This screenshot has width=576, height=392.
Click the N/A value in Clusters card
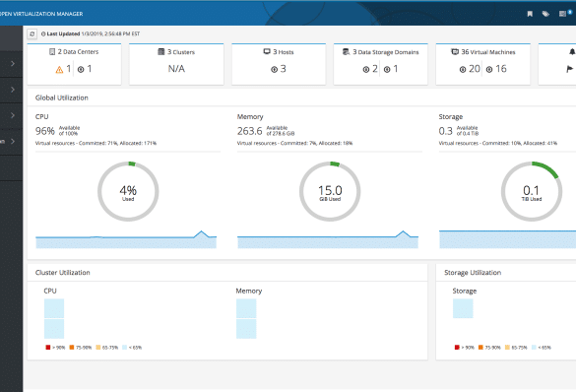pos(176,69)
